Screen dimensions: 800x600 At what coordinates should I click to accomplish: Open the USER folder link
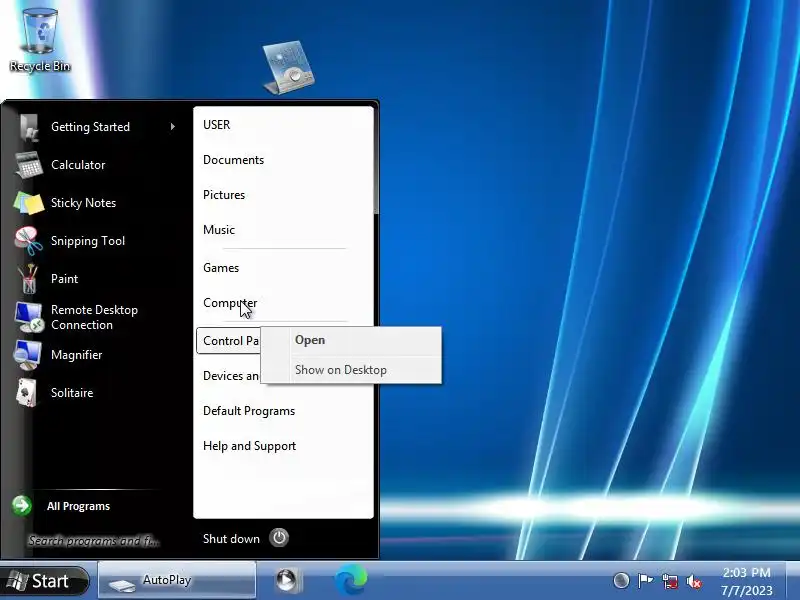point(216,124)
